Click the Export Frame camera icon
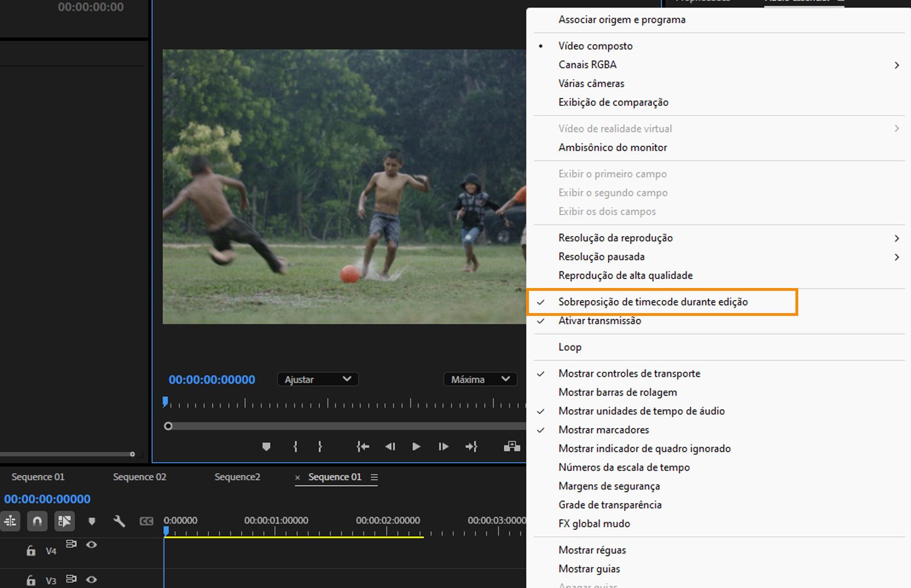911x588 pixels. (x=511, y=447)
